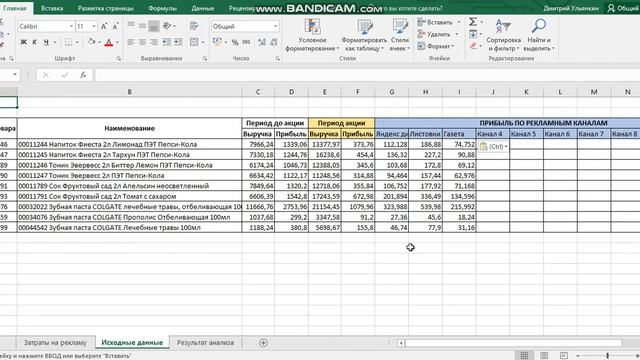This screenshot has width=640, height=360.
Task: Switch to the Вставка ribbon tab
Action: 52,8
